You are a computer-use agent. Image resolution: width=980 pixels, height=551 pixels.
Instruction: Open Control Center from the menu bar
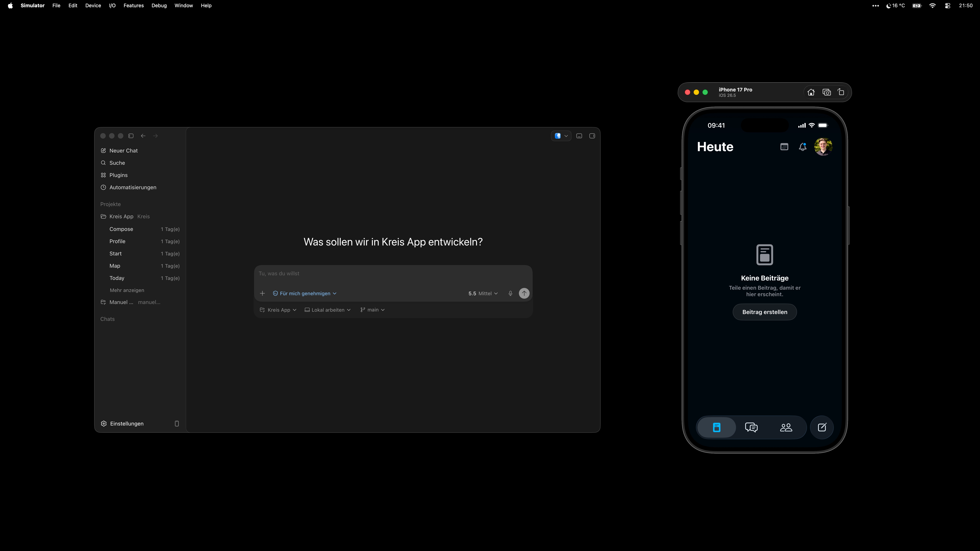click(948, 6)
